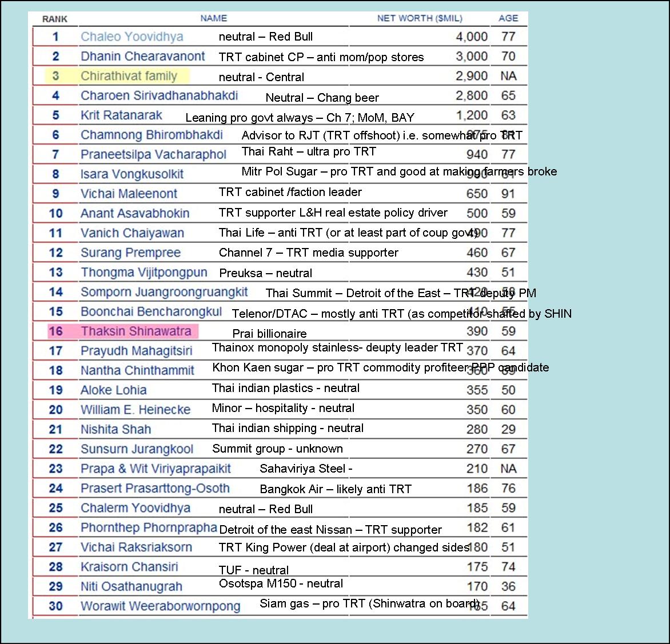Select the NET WORTH ($MIL) column header
The image size is (670, 644).
click(420, 18)
